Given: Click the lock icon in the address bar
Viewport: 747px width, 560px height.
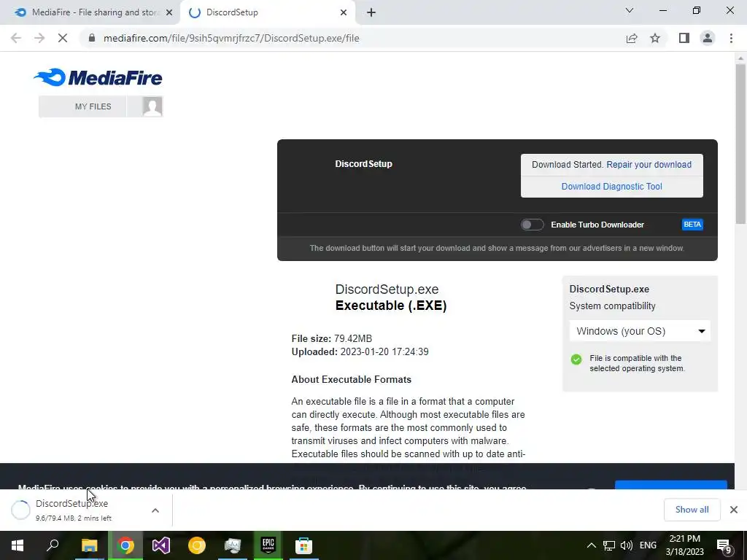Looking at the screenshot, I should pyautogui.click(x=92, y=38).
